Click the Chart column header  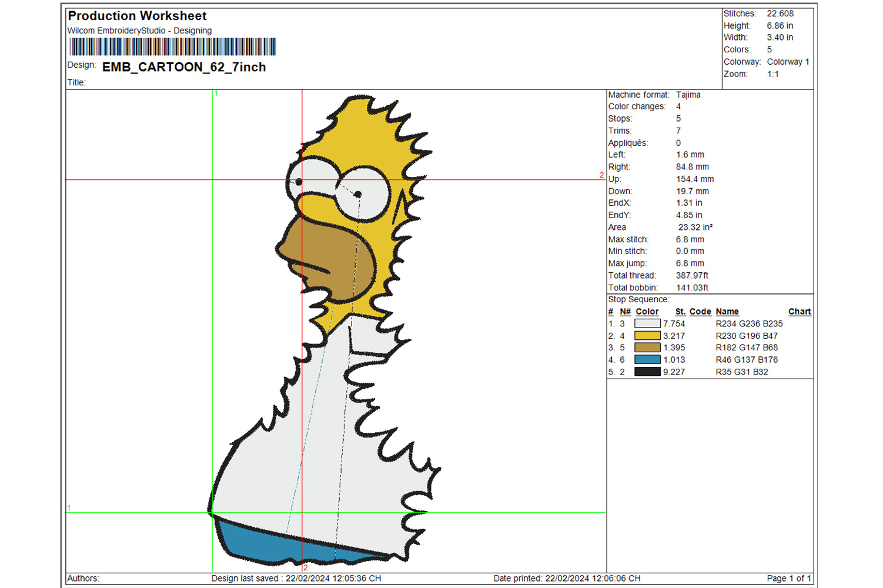click(x=800, y=312)
